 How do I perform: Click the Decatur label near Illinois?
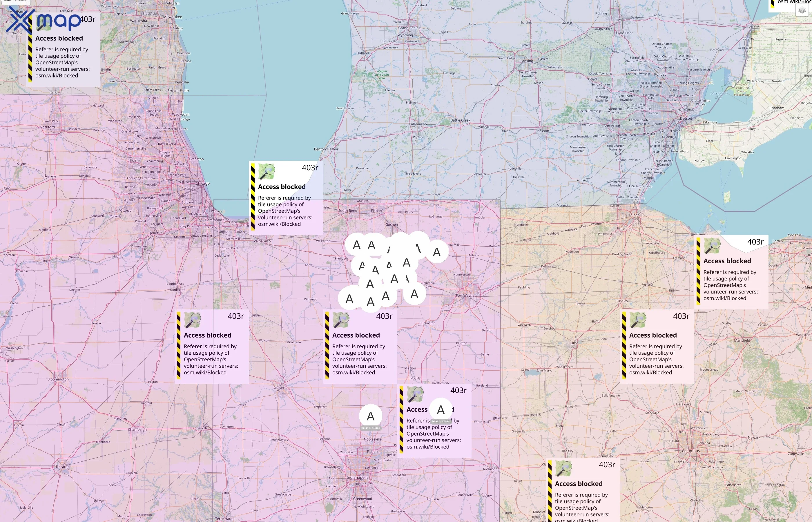[62, 467]
